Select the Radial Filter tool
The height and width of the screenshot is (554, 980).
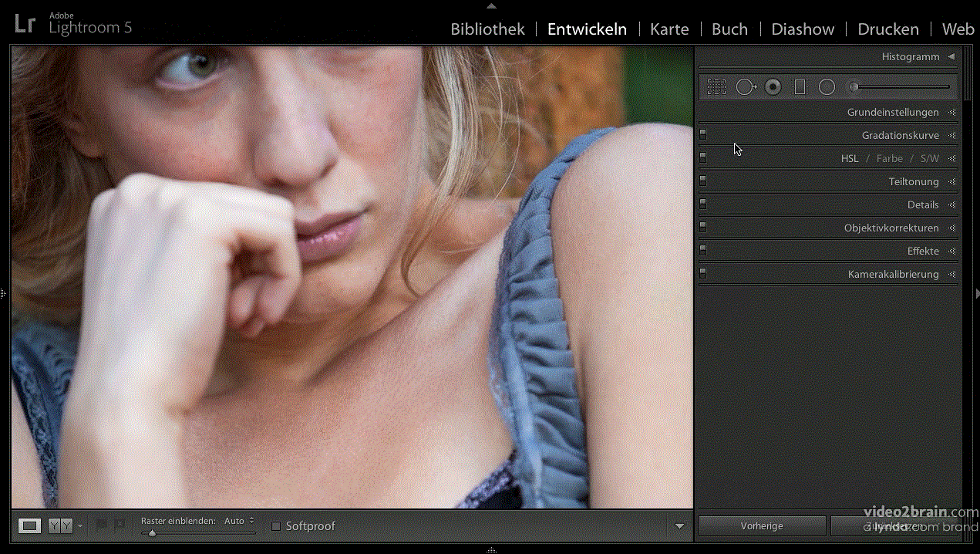[827, 87]
